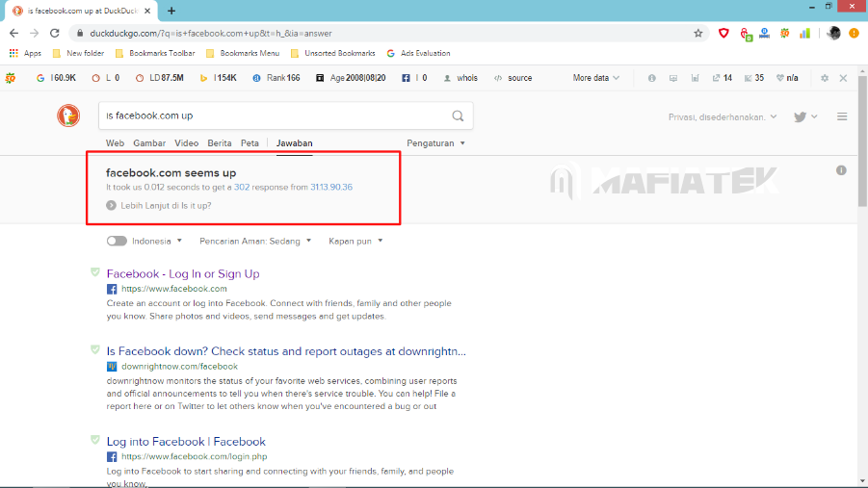Click the 302 response link
Screen dimensions: 868x488
(x=242, y=187)
